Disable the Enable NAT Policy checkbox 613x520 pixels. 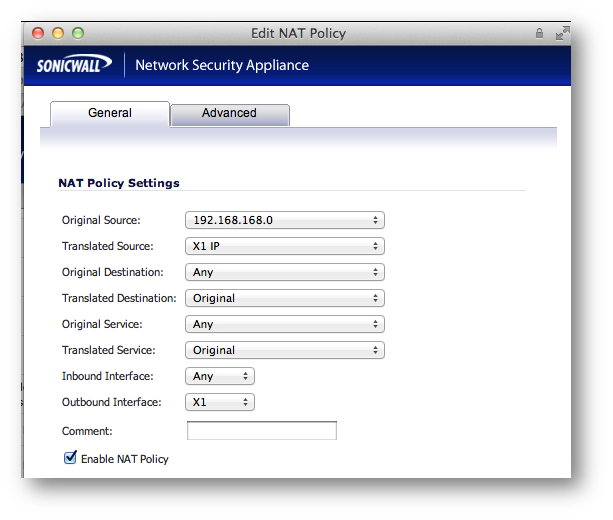[70, 458]
